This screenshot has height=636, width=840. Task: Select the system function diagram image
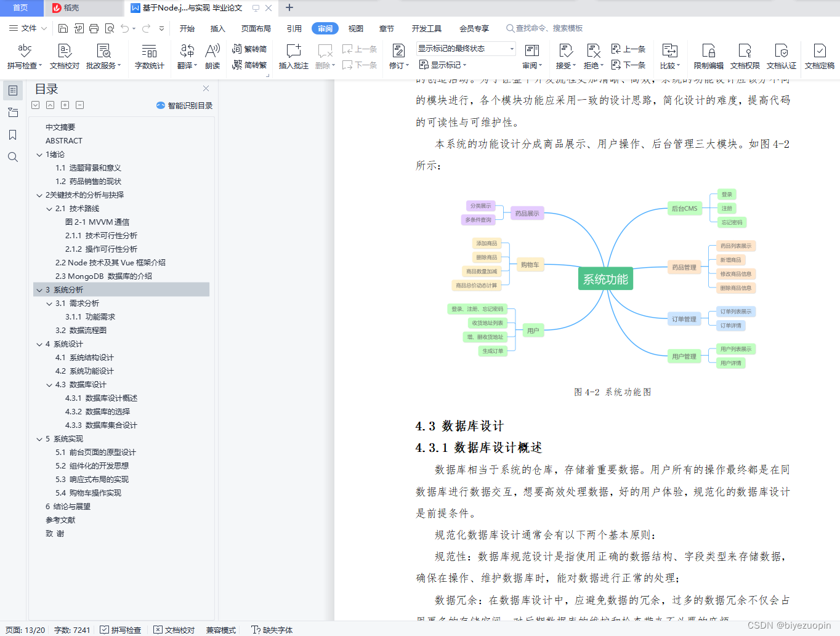click(x=602, y=279)
